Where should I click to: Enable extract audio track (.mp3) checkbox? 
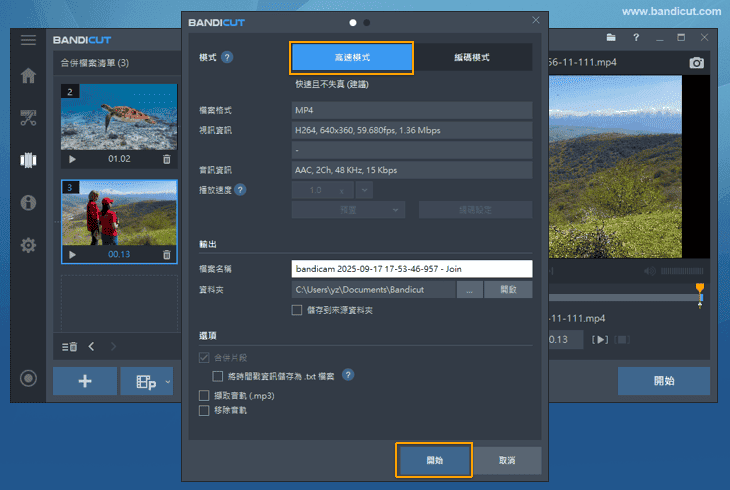(204, 396)
